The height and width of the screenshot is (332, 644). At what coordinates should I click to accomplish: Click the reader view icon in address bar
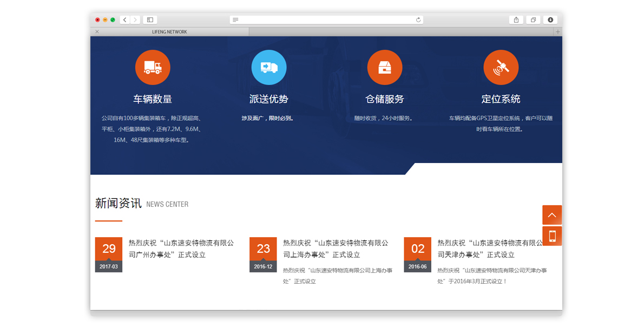pyautogui.click(x=235, y=19)
